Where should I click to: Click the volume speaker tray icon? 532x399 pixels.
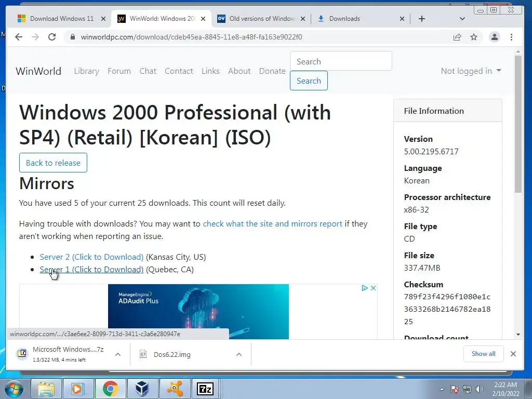tap(480, 389)
